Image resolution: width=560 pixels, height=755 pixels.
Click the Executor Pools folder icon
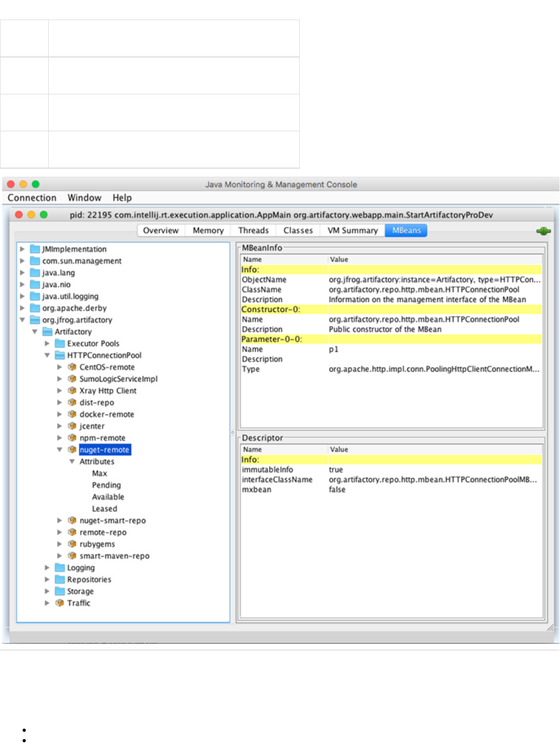(60, 343)
